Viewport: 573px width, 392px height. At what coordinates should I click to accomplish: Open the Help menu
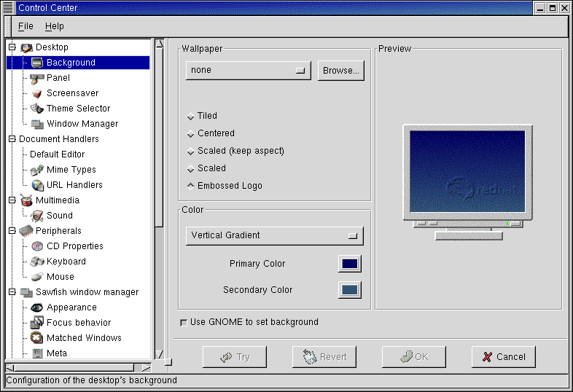(54, 26)
